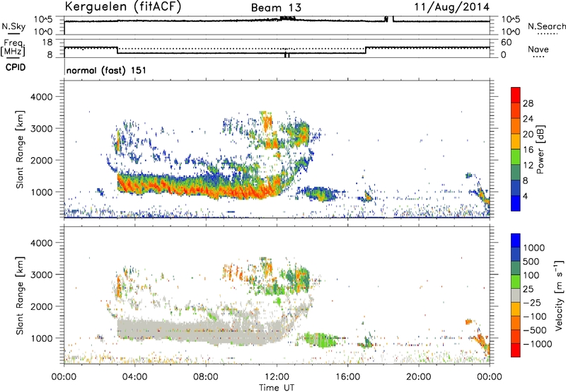Click the 'Velocity [m s-1]' colorbar label
Viewport: 566px width, 392px height.
click(x=559, y=295)
